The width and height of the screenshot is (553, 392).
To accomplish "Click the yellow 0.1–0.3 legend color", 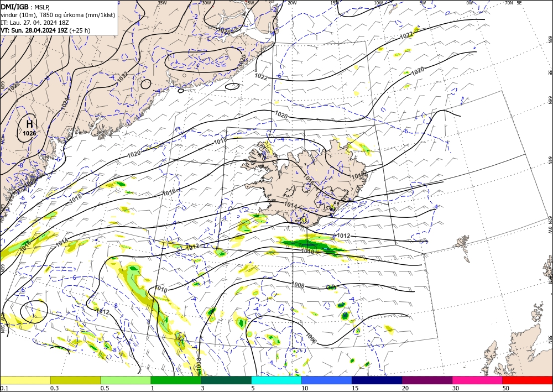I will (25, 380).
